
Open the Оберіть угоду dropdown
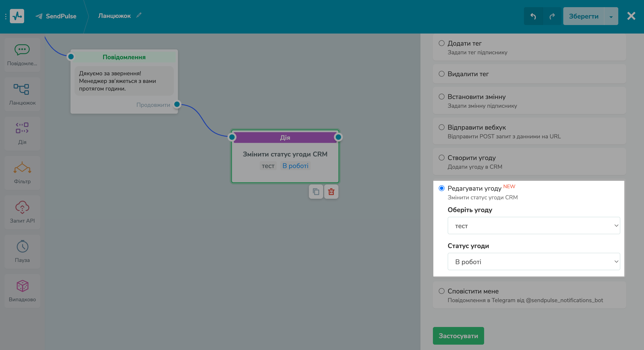[534, 226]
